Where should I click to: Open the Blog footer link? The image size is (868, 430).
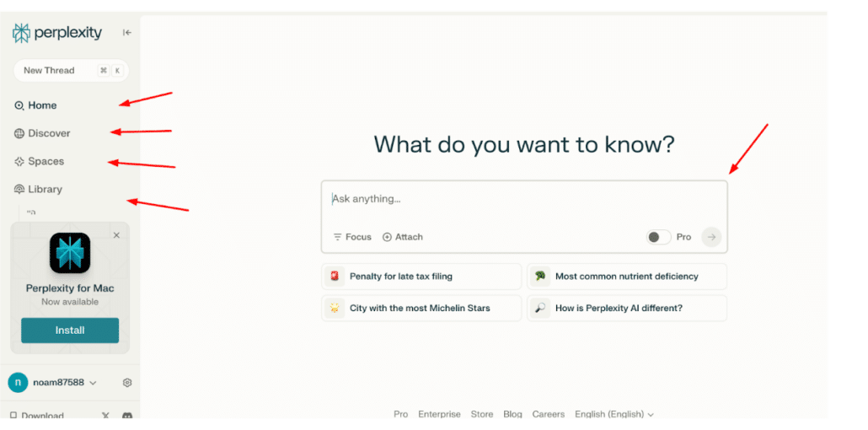(x=512, y=414)
